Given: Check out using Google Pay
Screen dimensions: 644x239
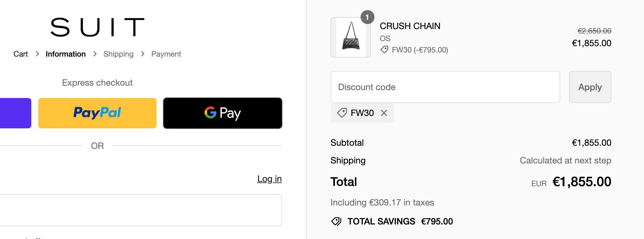Looking at the screenshot, I should point(222,113).
